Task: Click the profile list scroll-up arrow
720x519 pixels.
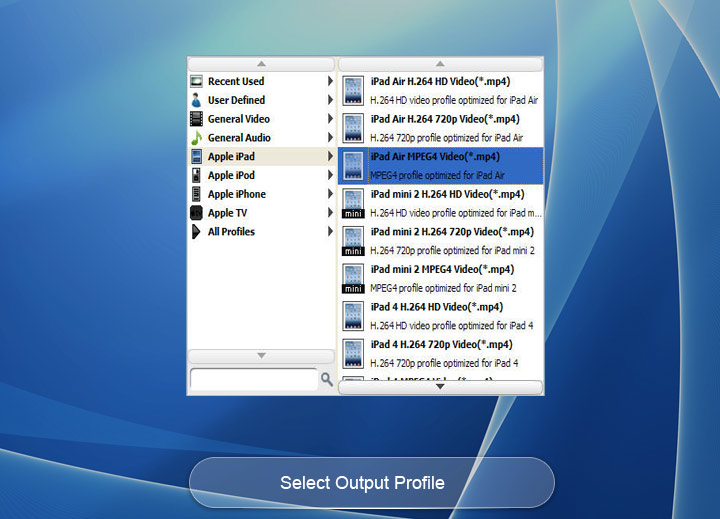Action: pos(440,64)
